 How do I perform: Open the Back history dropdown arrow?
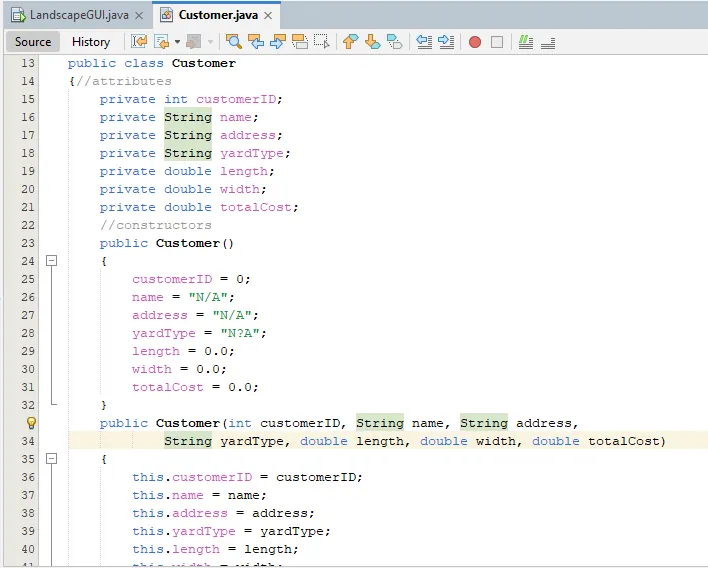click(x=177, y=42)
